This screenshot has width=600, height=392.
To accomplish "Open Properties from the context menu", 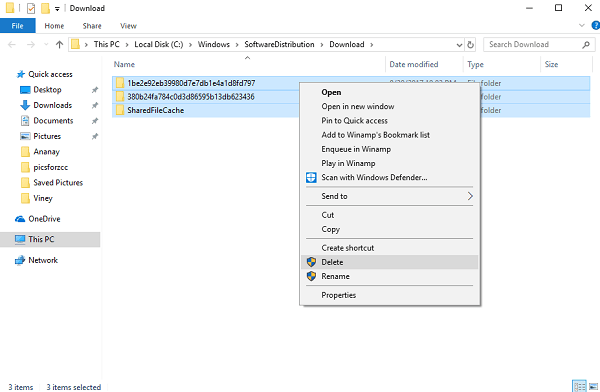I will (x=390, y=295).
